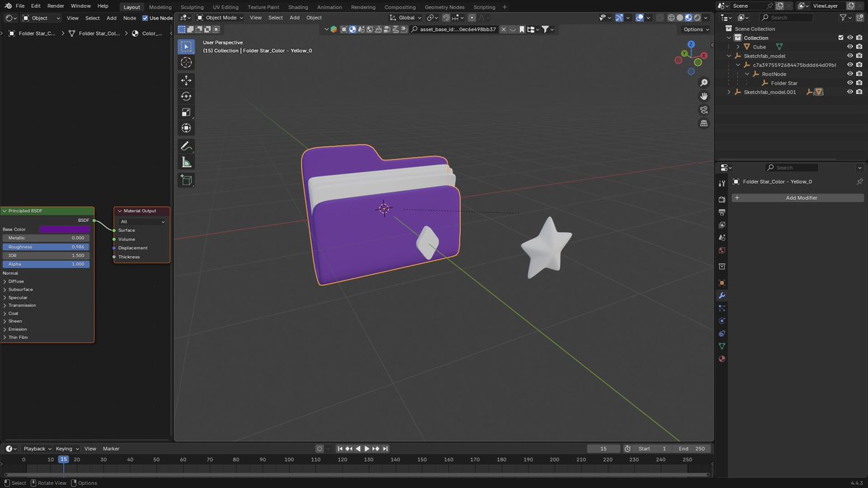The height and width of the screenshot is (488, 868).
Task: Expand Sketchfab_model.001 in outliner
Action: click(729, 92)
